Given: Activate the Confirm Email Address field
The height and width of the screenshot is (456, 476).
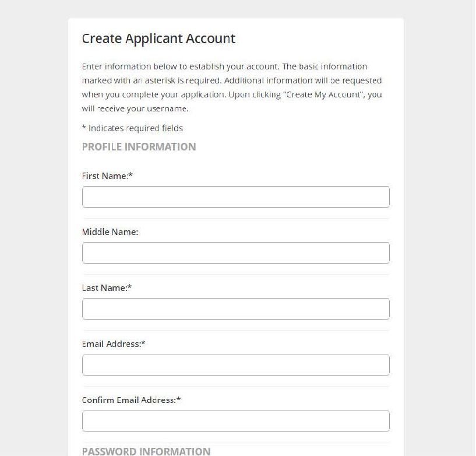Looking at the screenshot, I should (x=236, y=421).
